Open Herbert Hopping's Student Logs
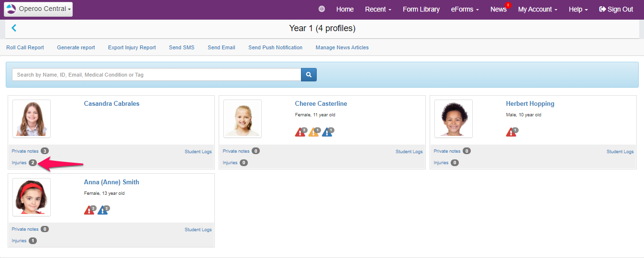 [620, 152]
